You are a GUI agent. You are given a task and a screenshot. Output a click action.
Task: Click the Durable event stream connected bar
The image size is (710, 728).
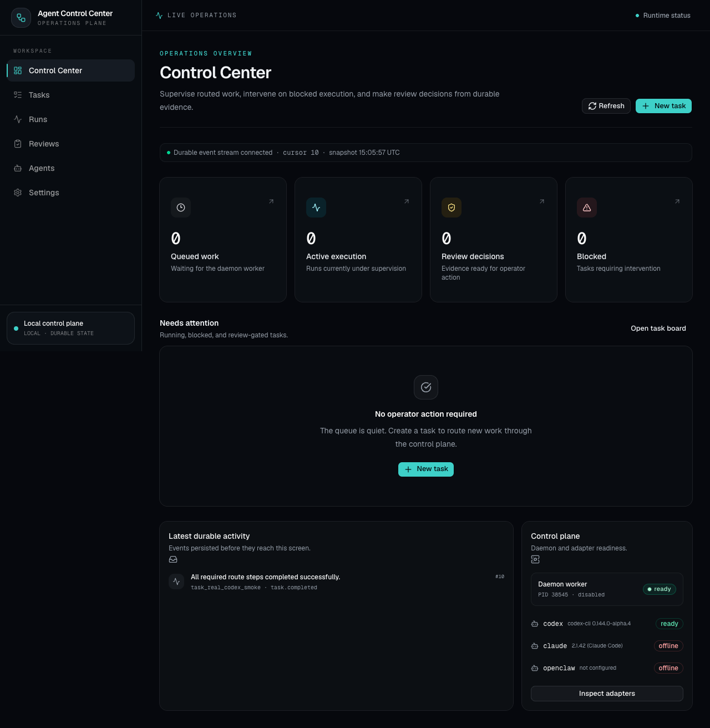(x=426, y=153)
